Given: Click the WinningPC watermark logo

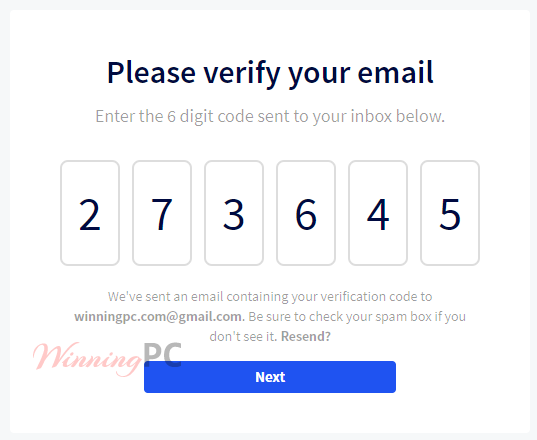Looking at the screenshot, I should pos(107,359).
